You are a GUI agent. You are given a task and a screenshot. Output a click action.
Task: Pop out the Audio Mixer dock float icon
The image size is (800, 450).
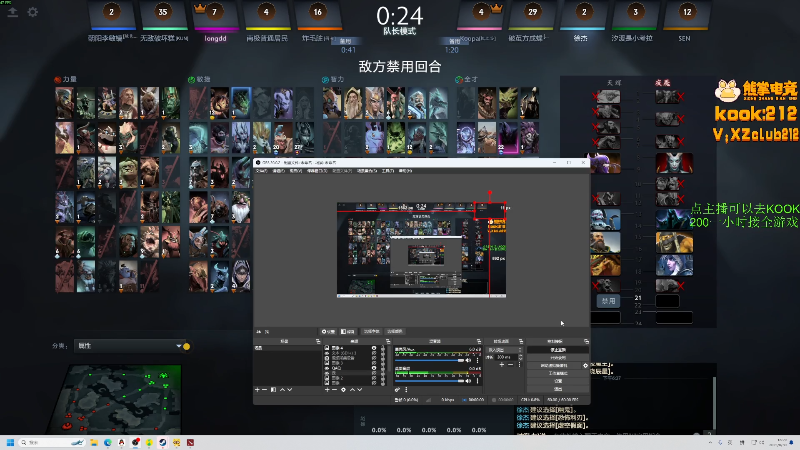tap(479, 341)
